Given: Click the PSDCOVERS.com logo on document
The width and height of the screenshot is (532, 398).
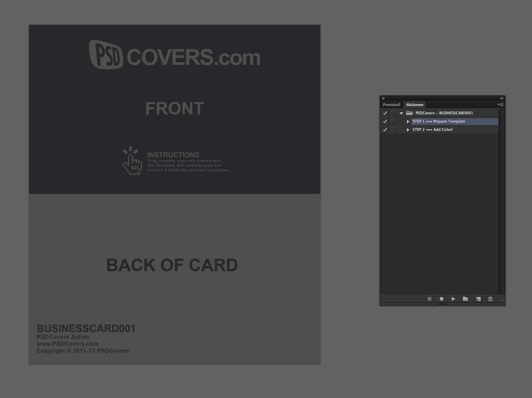Looking at the screenshot, I should 175,54.
